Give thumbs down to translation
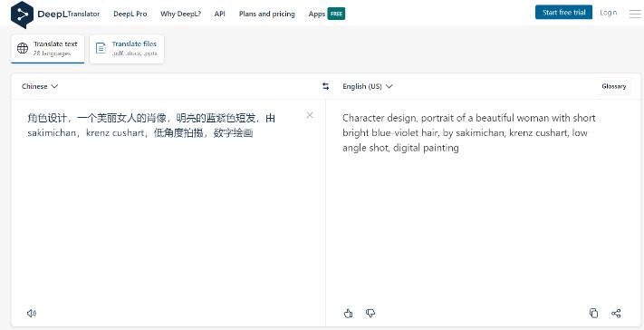Image resolution: width=644 pixels, height=330 pixels. (x=370, y=313)
